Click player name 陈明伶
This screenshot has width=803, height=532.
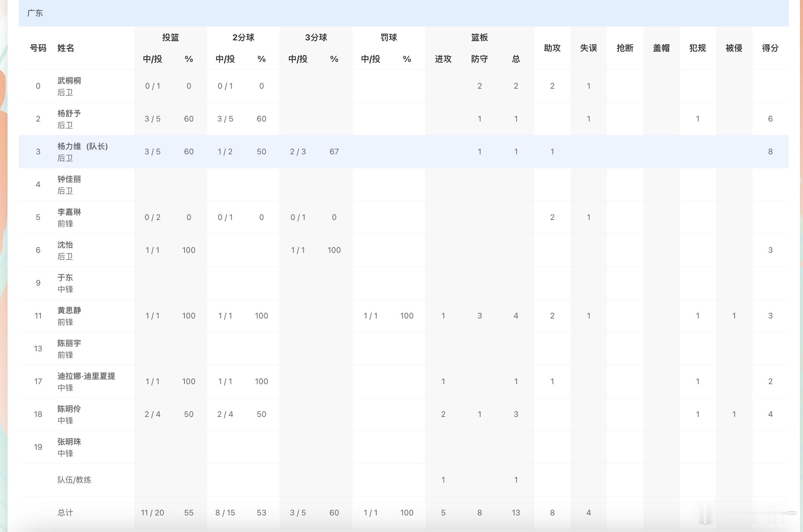coord(69,409)
